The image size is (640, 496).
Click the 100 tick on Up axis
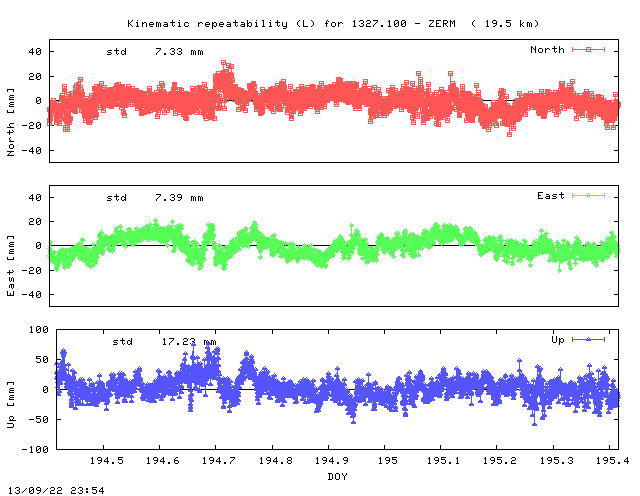38,330
